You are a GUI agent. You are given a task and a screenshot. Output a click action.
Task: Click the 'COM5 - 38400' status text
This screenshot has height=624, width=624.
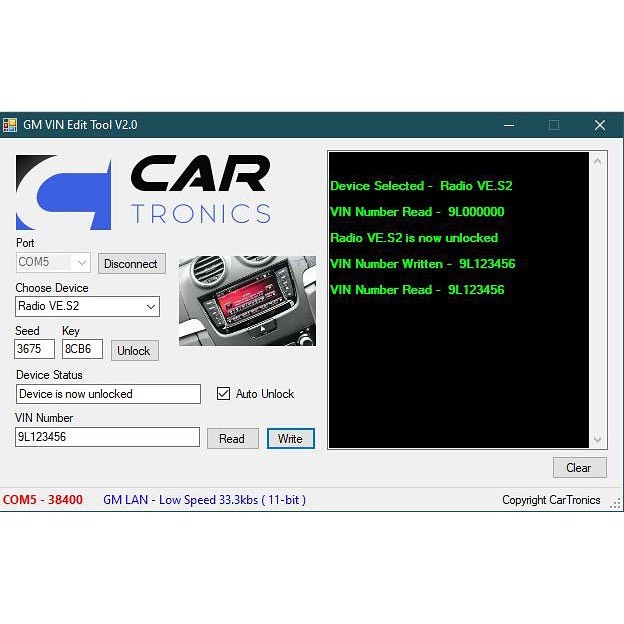tap(43, 500)
